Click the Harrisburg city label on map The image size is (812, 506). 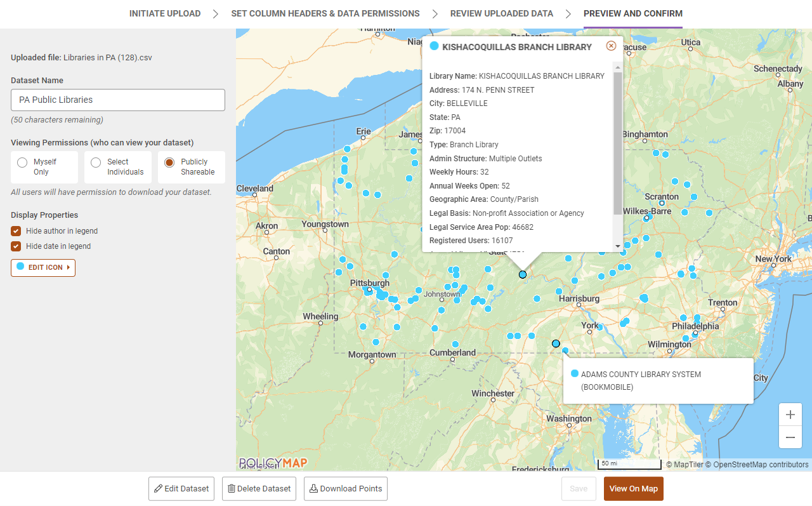579,298
